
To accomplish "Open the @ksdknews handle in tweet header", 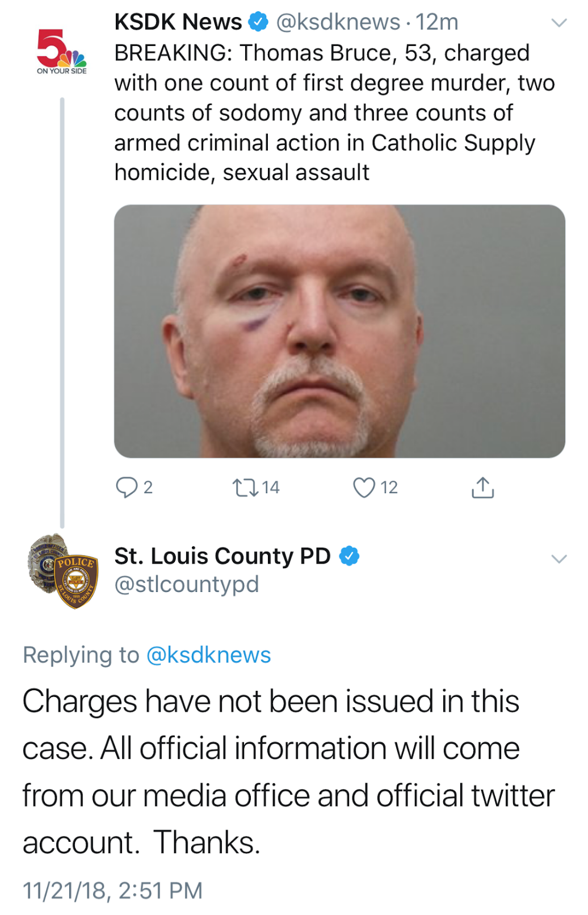I will click(338, 22).
